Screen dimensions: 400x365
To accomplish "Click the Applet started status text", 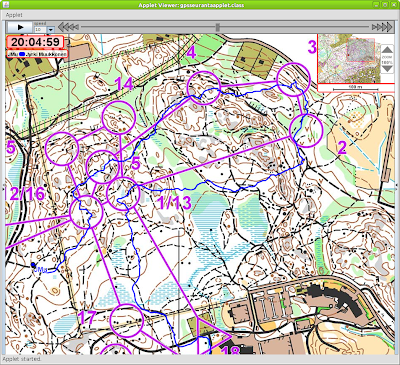I will coord(22,359).
